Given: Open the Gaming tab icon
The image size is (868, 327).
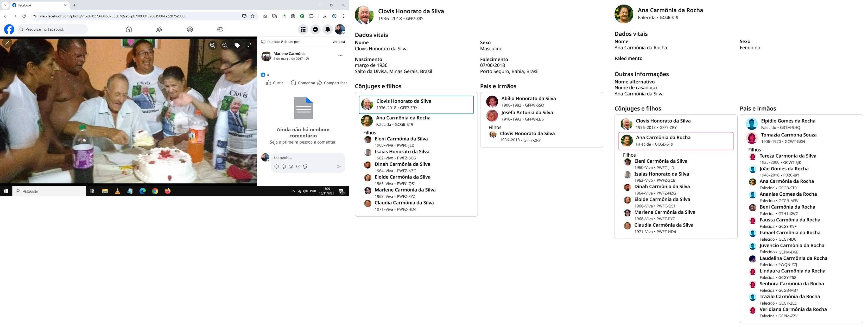Looking at the screenshot, I should coord(220,29).
